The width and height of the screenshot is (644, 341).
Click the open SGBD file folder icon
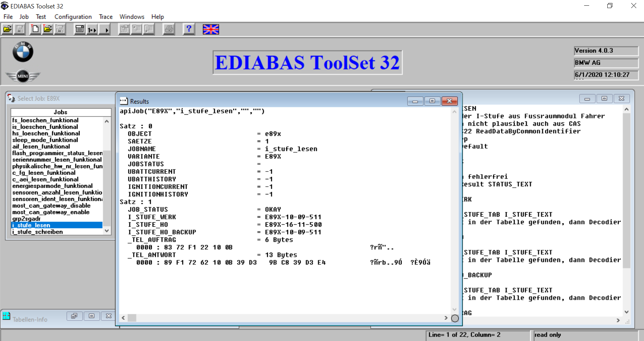click(7, 29)
